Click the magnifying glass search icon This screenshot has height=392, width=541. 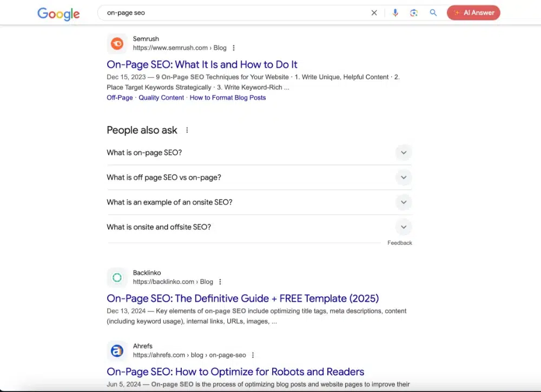pos(433,13)
